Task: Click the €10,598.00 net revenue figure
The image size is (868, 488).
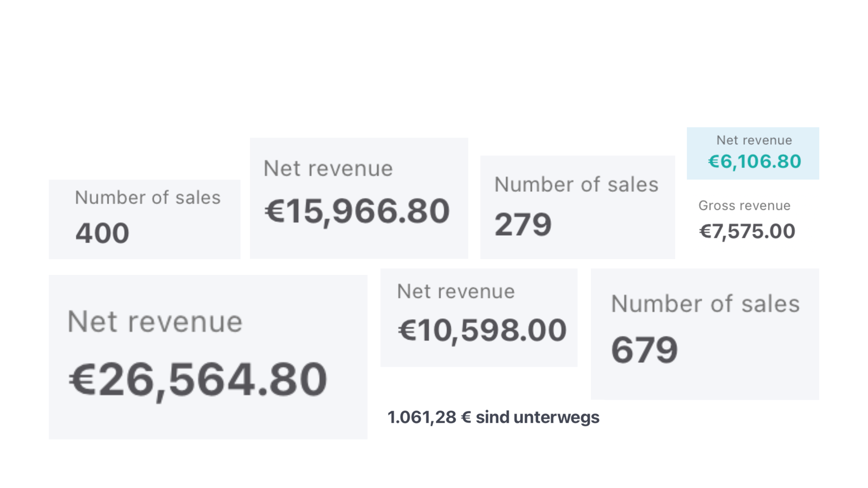Action: click(x=482, y=330)
